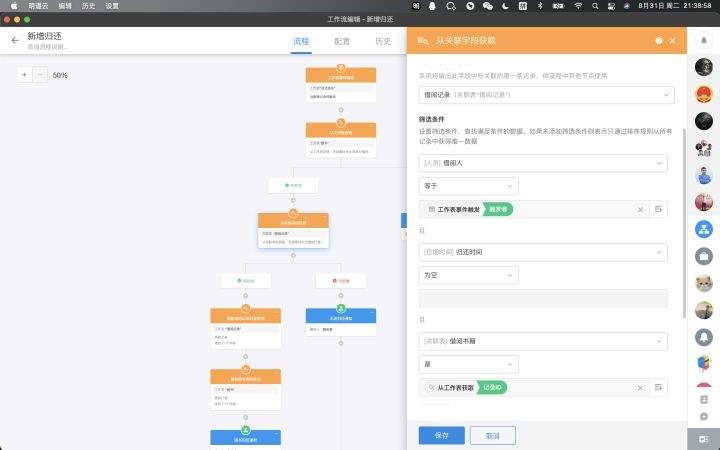Image resolution: width=720 pixels, height=450 pixels.
Task: Switch to the 历史 tab
Action: (x=383, y=41)
